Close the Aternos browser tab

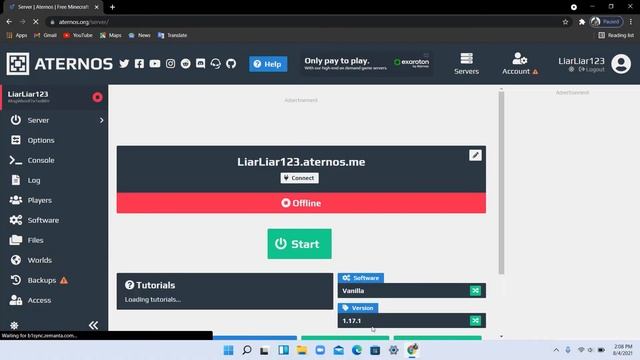pyautogui.click(x=97, y=7)
